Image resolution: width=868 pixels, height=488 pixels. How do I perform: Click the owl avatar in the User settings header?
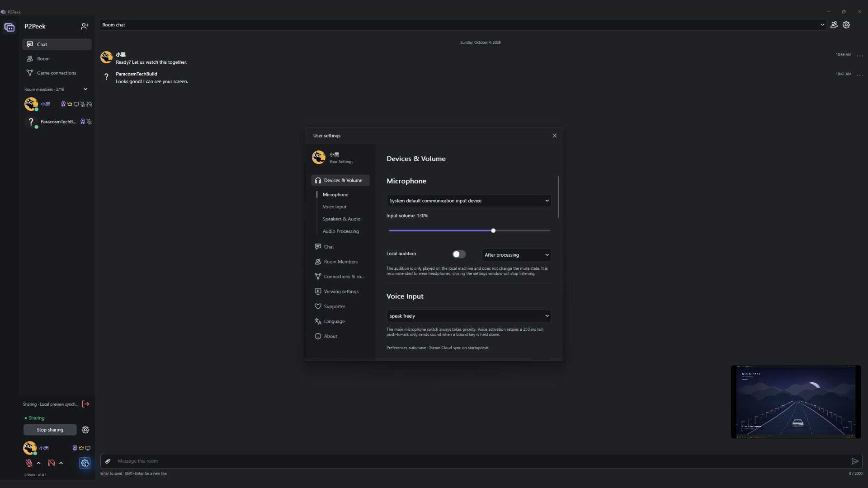point(319,157)
